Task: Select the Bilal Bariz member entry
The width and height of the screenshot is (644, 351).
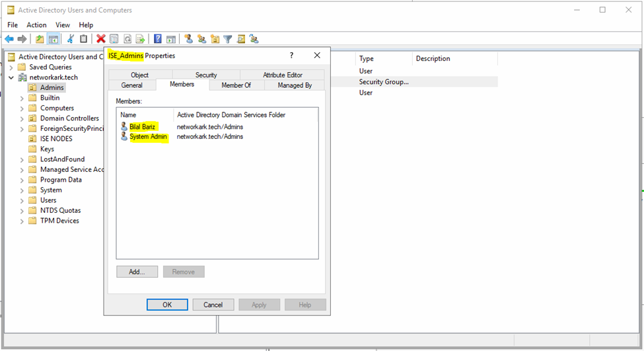Action: (x=143, y=126)
